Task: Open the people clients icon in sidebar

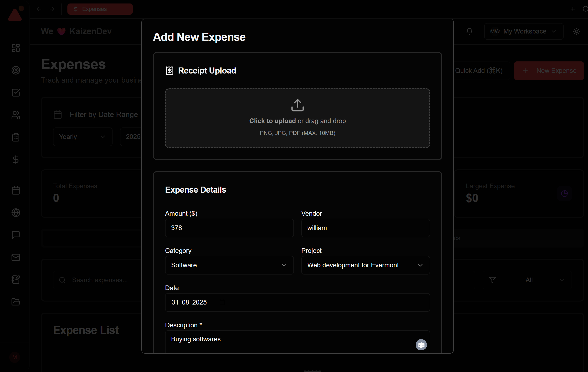Action: pos(16,115)
